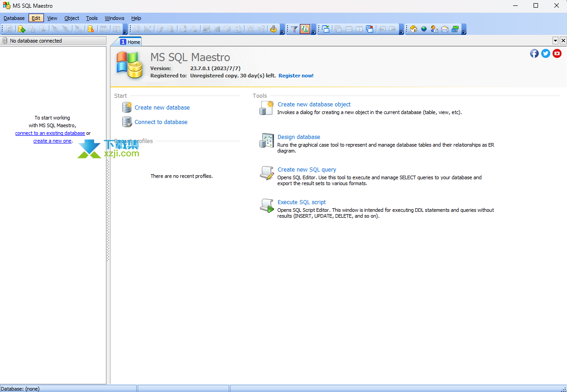Click the Execute SQL script link
The image size is (567, 392).
point(302,202)
